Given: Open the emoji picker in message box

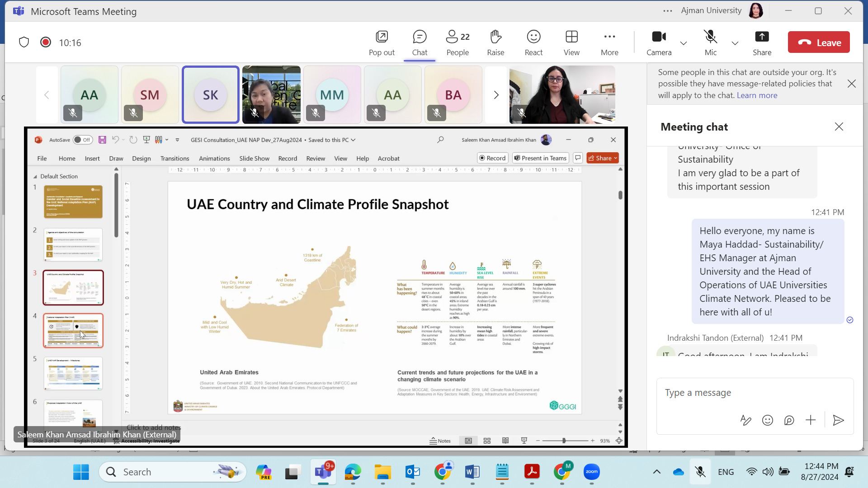Looking at the screenshot, I should 767,420.
